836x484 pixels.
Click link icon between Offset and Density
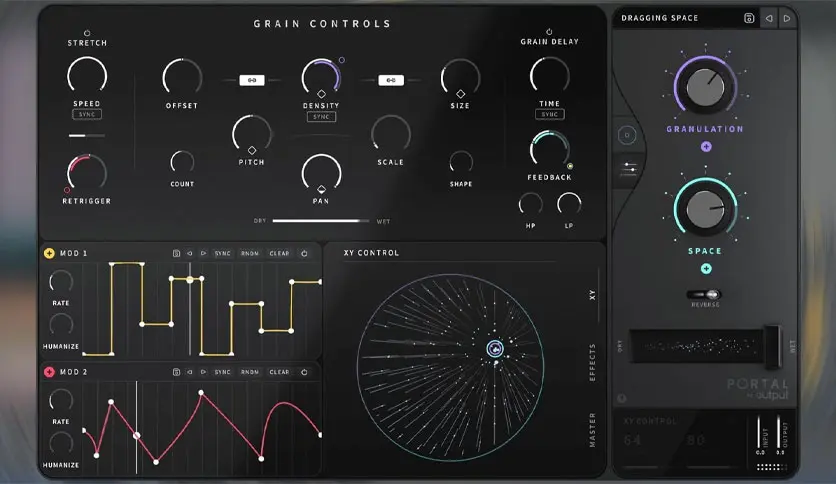click(251, 80)
